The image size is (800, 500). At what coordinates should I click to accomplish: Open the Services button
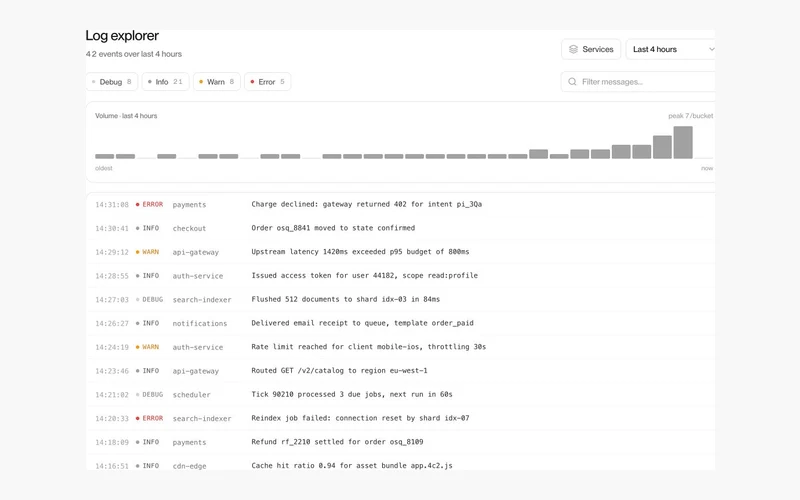coord(591,49)
